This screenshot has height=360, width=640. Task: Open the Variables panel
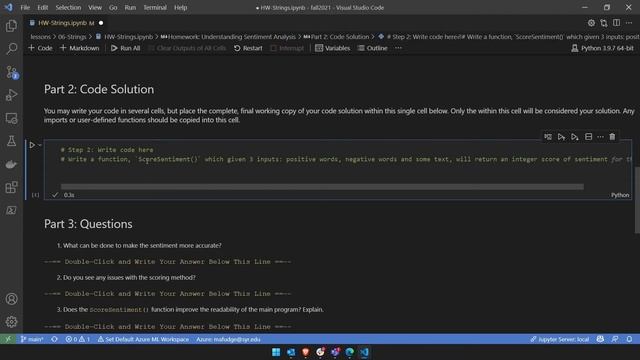point(333,48)
